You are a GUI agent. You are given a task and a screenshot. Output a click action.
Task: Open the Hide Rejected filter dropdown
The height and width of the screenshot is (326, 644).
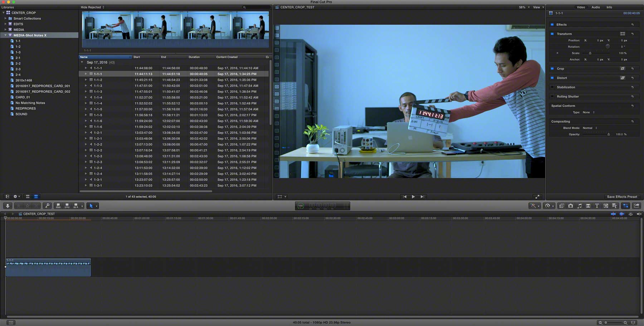coord(92,7)
